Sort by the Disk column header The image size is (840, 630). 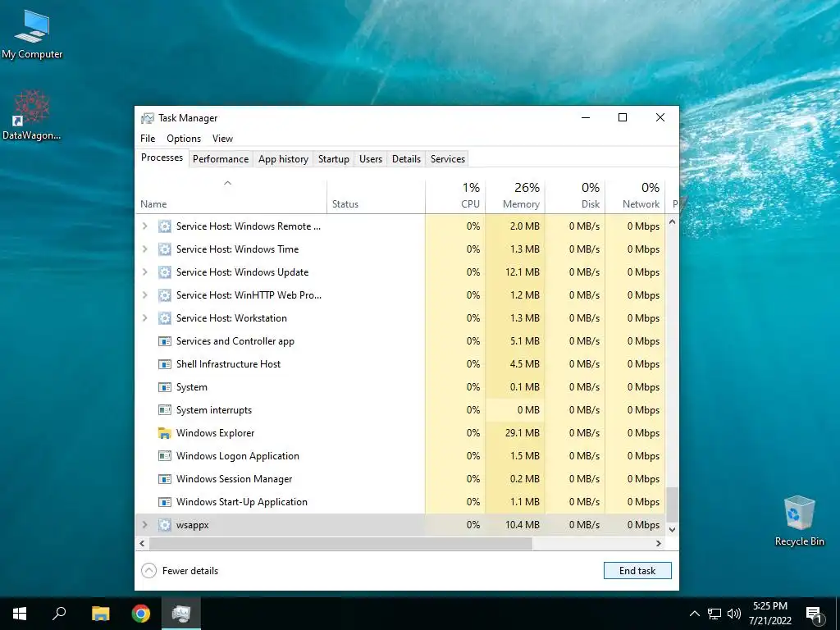click(575, 196)
